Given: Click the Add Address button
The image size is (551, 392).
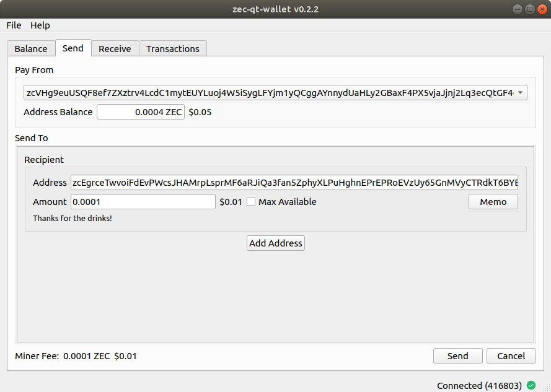Looking at the screenshot, I should pyautogui.click(x=276, y=243).
